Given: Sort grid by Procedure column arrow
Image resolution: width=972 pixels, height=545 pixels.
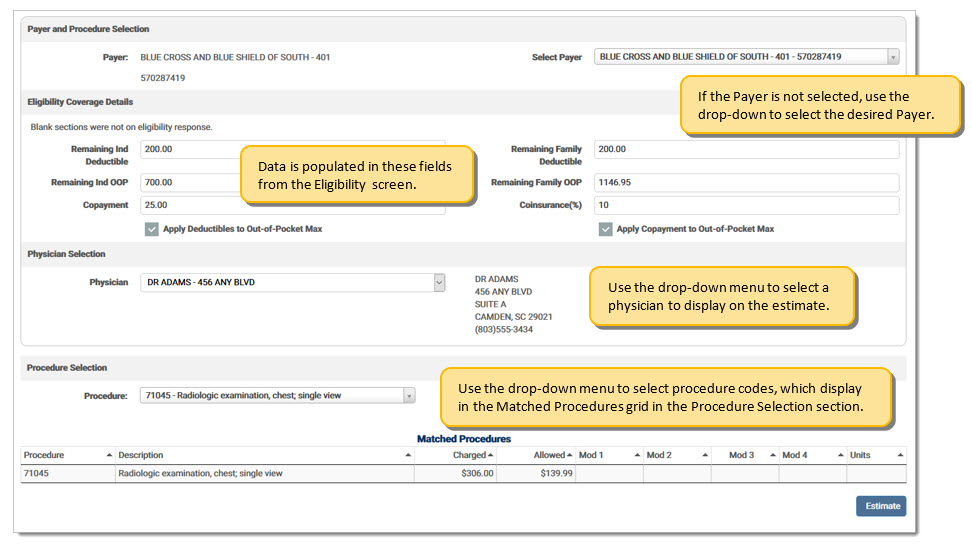Looking at the screenshot, I should [109, 456].
